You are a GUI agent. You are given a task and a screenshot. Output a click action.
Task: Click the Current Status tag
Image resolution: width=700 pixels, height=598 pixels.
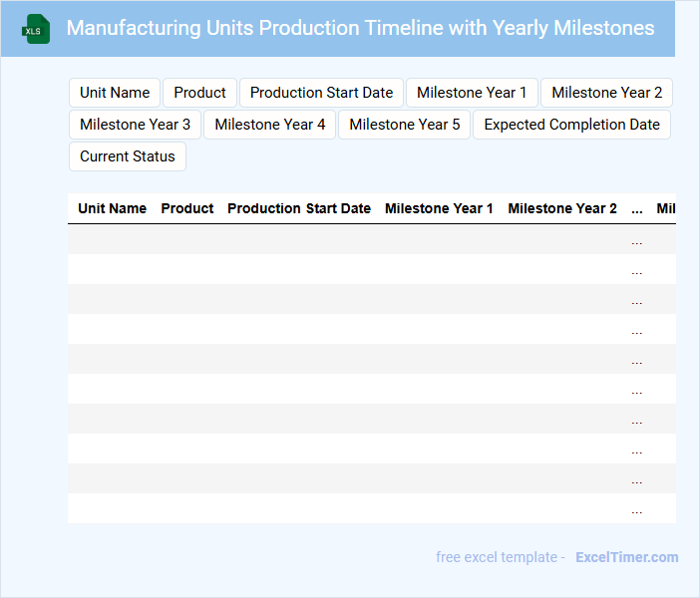[128, 156]
